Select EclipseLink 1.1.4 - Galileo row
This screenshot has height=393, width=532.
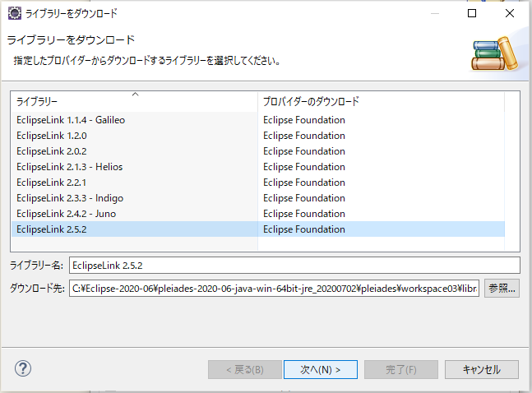(258, 120)
